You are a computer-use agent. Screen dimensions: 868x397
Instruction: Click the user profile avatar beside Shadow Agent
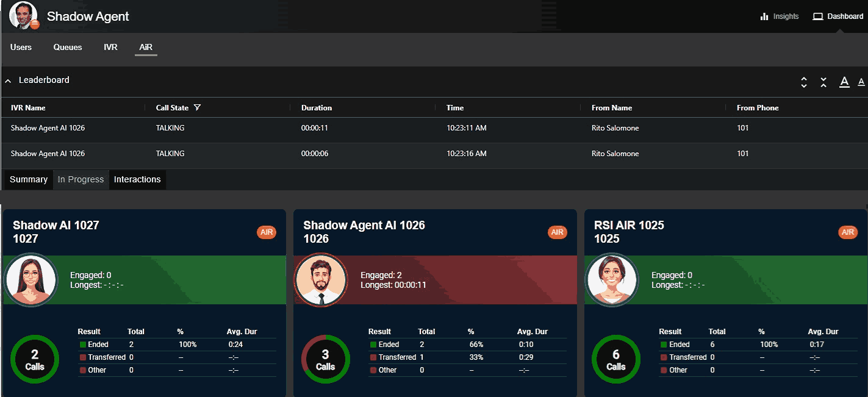click(x=24, y=16)
